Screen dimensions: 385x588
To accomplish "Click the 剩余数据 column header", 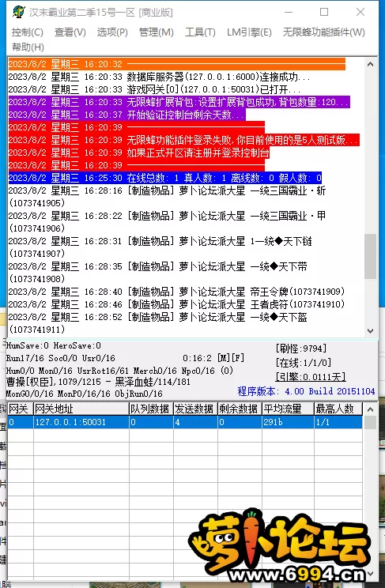I will pyautogui.click(x=240, y=409).
